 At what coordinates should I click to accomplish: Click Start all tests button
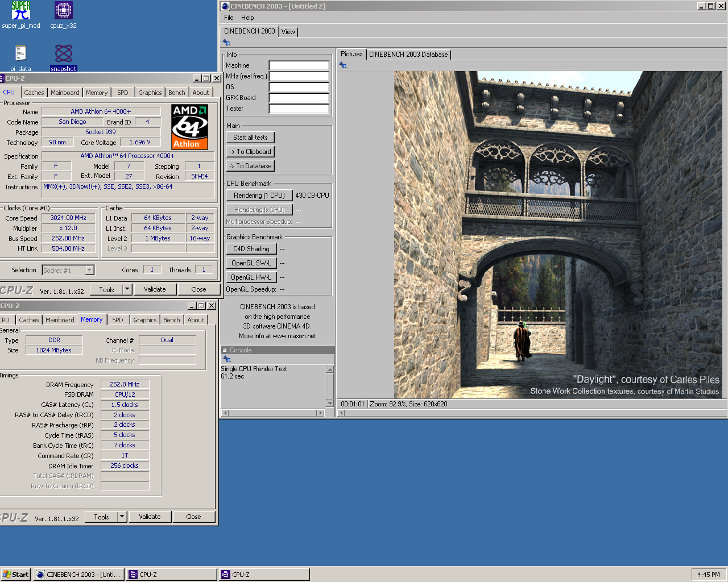pyautogui.click(x=250, y=138)
